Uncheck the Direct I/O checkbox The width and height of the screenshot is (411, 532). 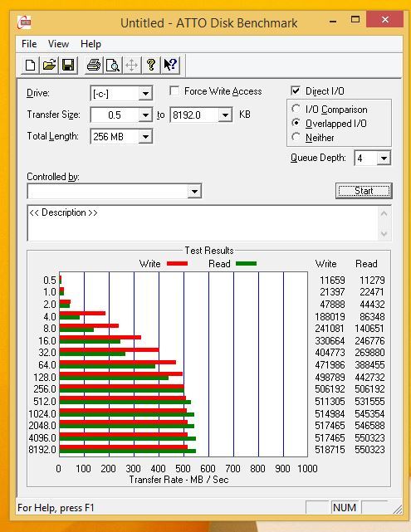coord(296,90)
